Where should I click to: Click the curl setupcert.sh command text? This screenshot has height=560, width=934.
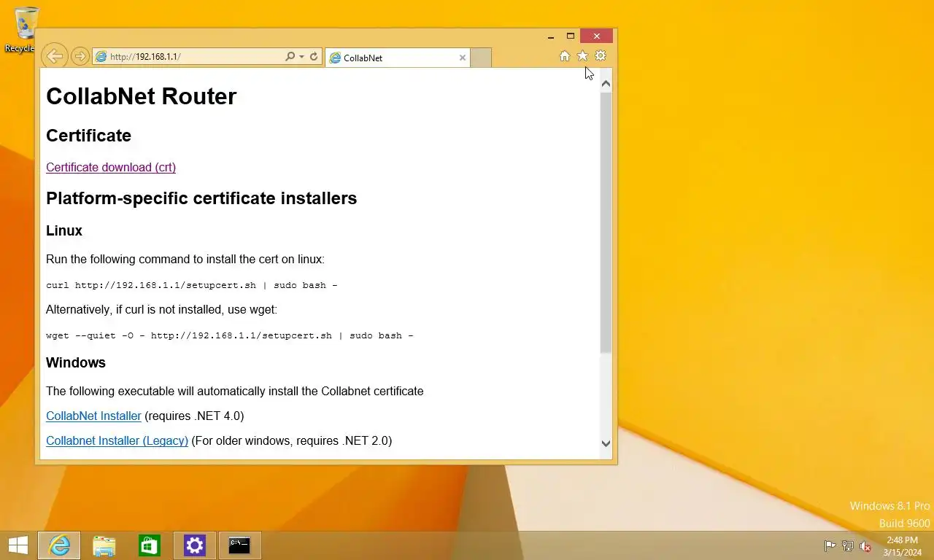[192, 285]
